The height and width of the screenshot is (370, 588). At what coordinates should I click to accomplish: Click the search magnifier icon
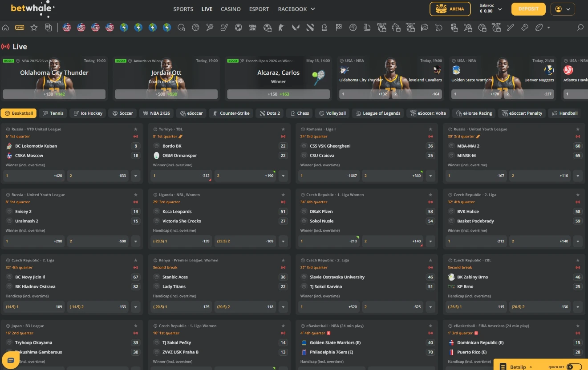click(580, 28)
